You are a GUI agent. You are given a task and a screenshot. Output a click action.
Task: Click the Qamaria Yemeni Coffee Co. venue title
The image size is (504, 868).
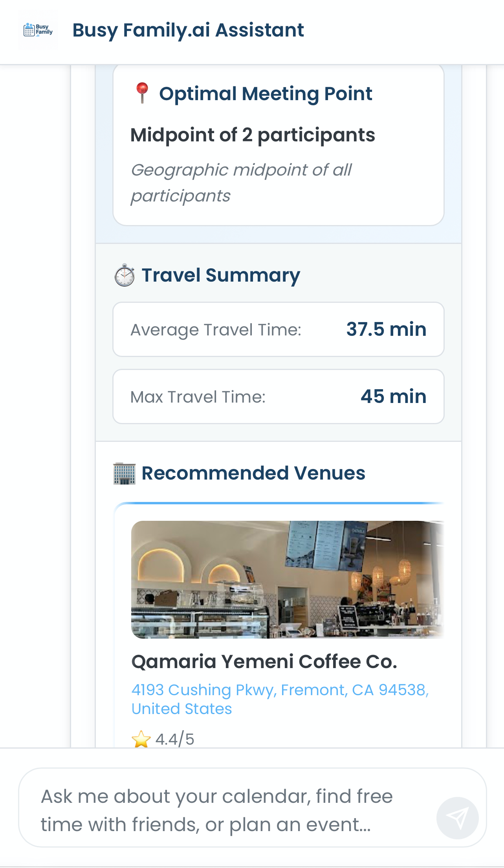[x=264, y=662]
